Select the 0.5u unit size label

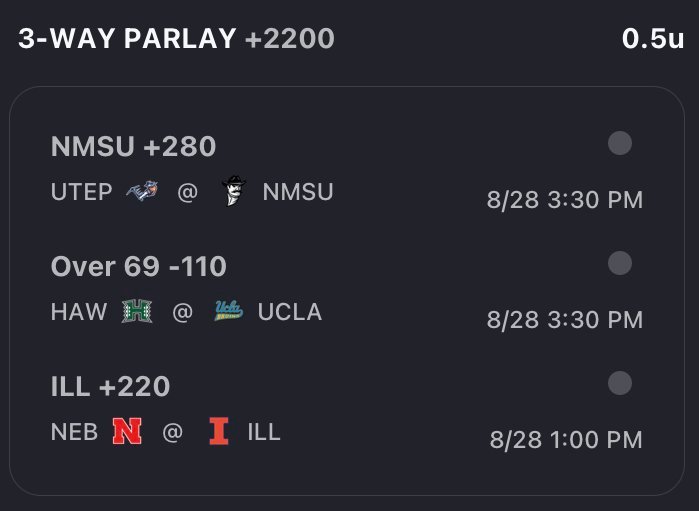(x=653, y=38)
